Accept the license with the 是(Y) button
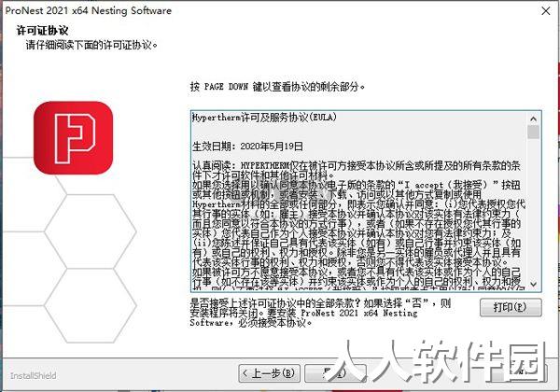 coord(335,373)
